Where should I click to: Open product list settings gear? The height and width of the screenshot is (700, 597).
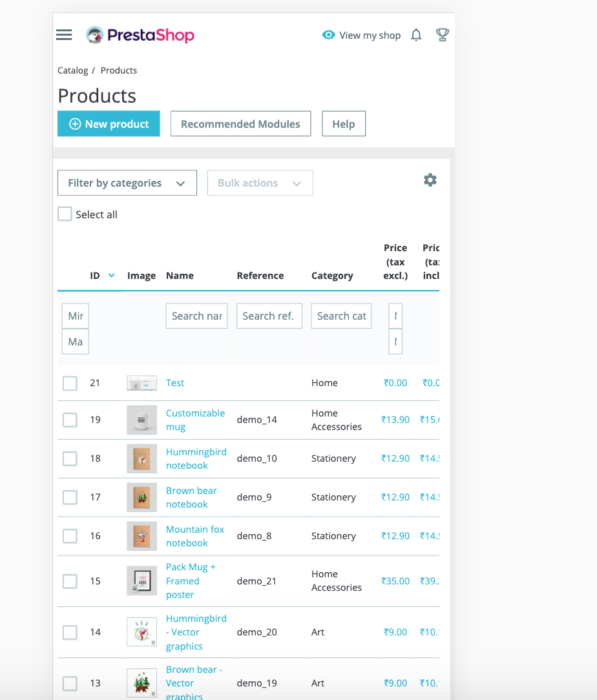pos(430,180)
